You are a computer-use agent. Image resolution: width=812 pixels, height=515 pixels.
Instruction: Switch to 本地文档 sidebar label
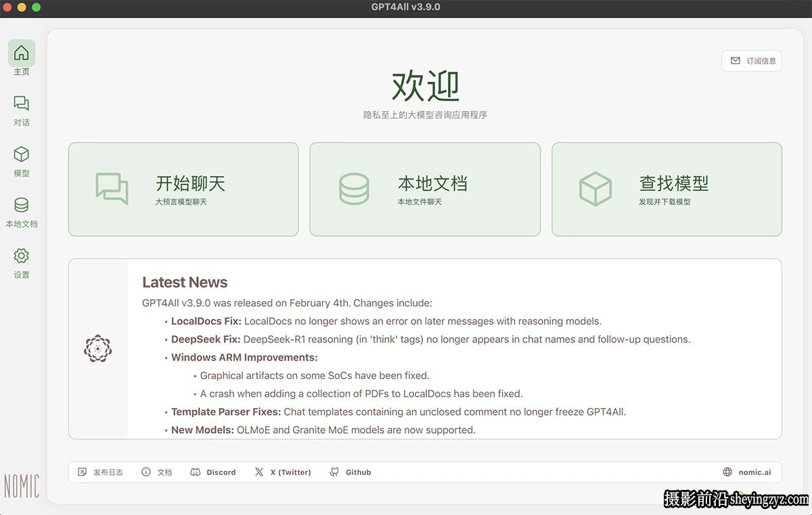pos(22,224)
